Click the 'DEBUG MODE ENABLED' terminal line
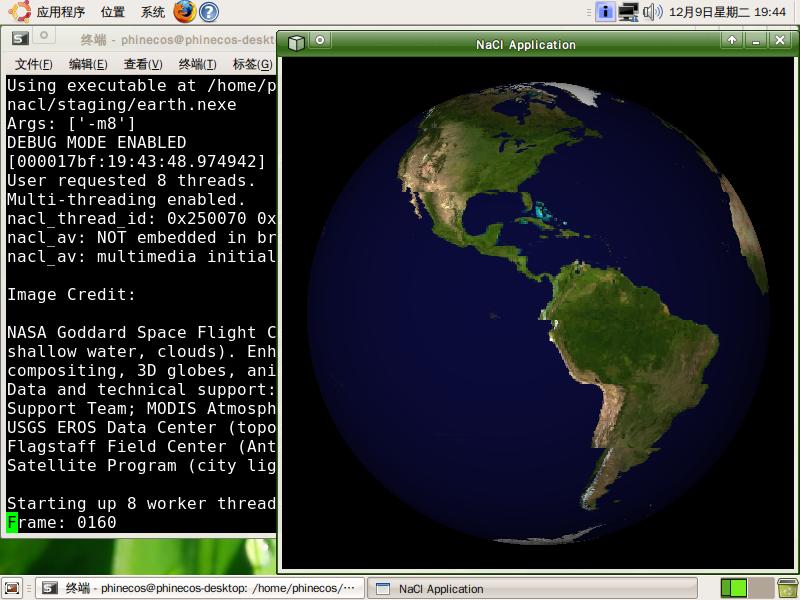The width and height of the screenshot is (800, 600). (x=96, y=142)
